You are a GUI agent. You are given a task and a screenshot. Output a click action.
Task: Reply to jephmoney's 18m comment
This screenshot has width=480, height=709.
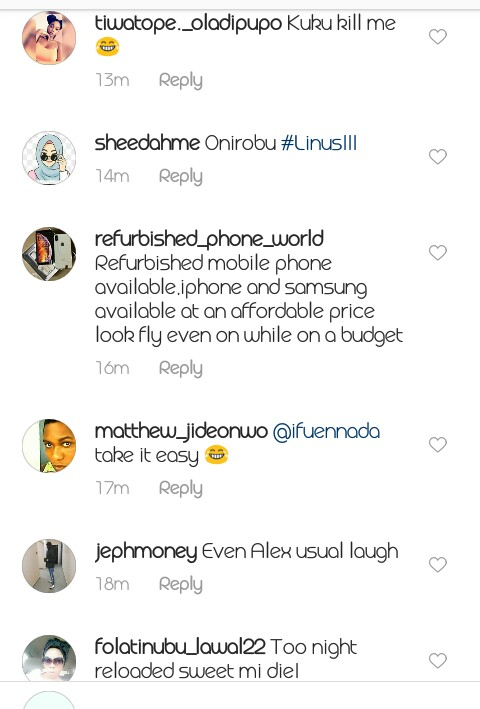(180, 585)
